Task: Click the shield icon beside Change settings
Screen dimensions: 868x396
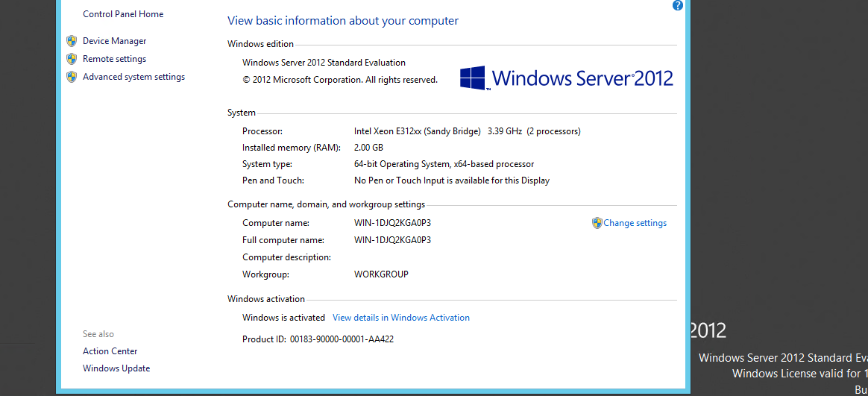Action: coord(597,223)
